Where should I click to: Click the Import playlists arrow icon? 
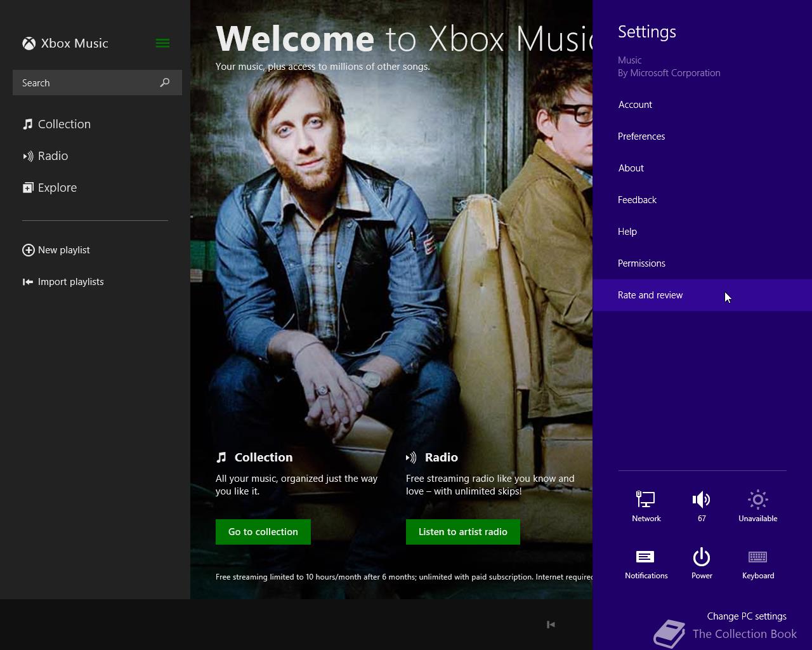coord(28,282)
